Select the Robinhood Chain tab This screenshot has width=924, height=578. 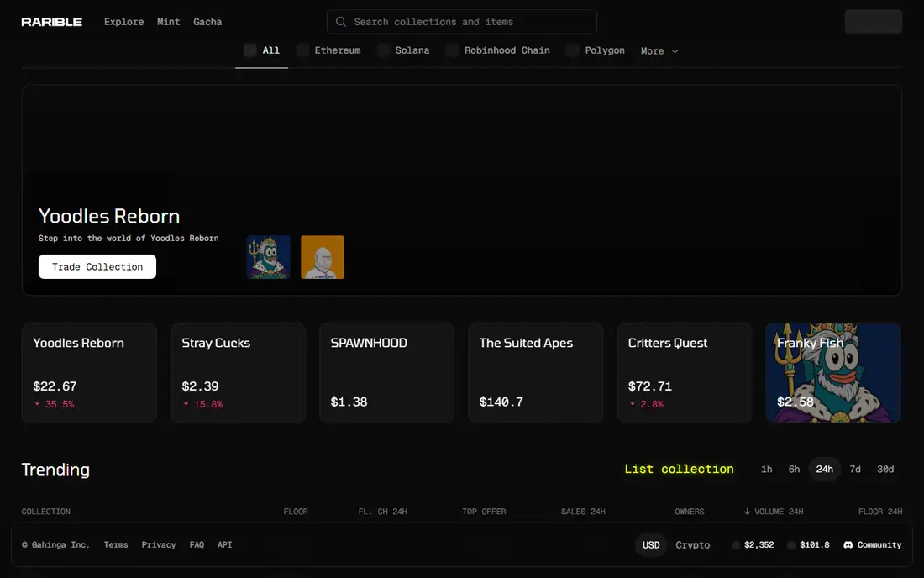point(498,50)
